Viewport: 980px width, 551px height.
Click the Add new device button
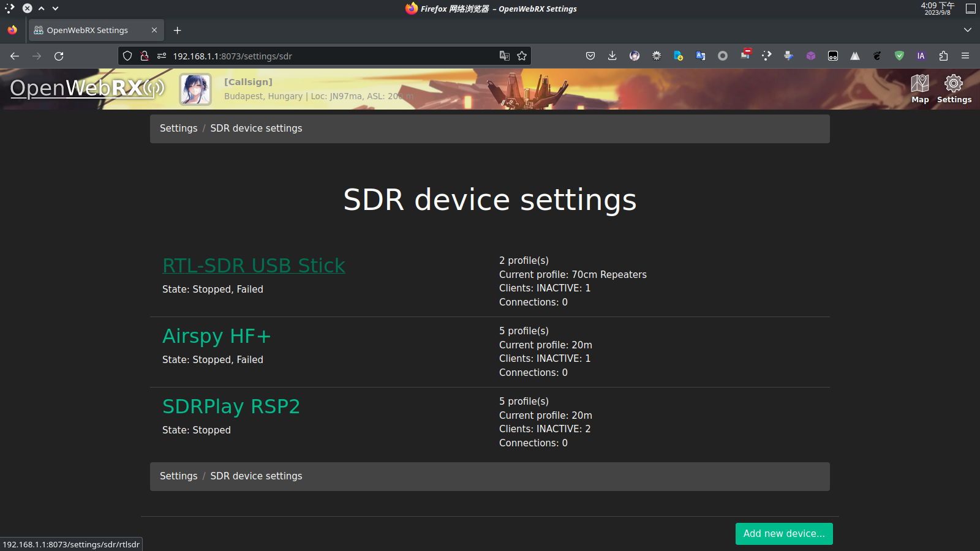[783, 533]
